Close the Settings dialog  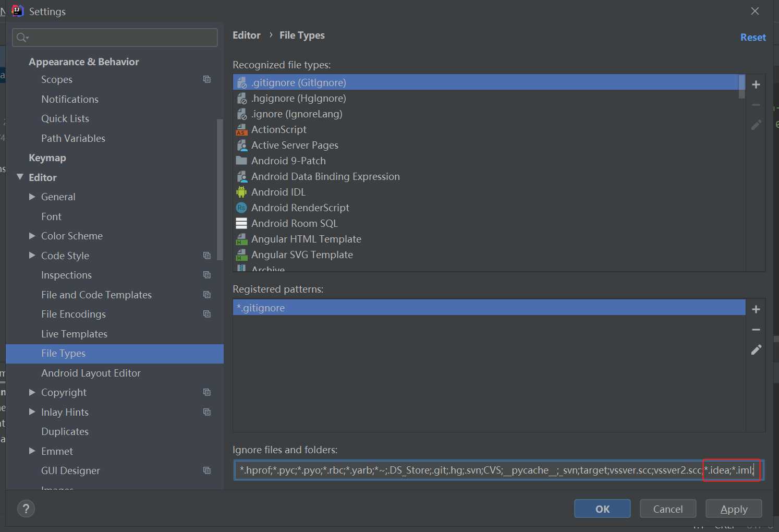tap(754, 11)
